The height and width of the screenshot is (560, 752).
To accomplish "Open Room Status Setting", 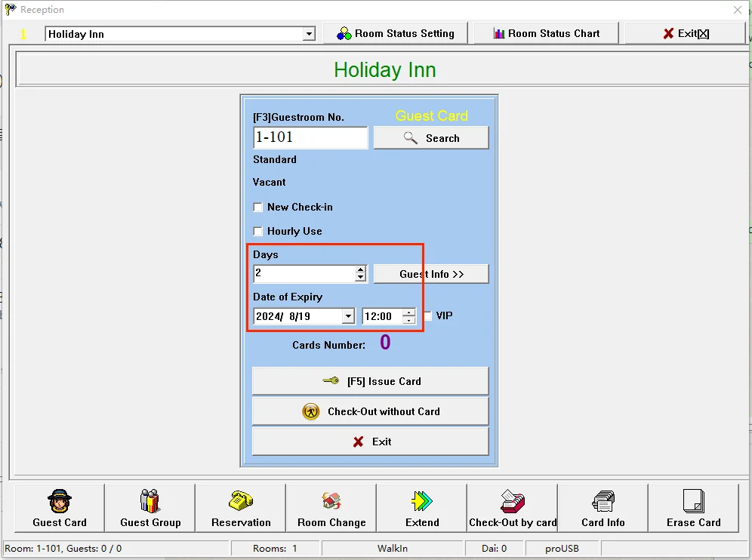I will point(395,33).
